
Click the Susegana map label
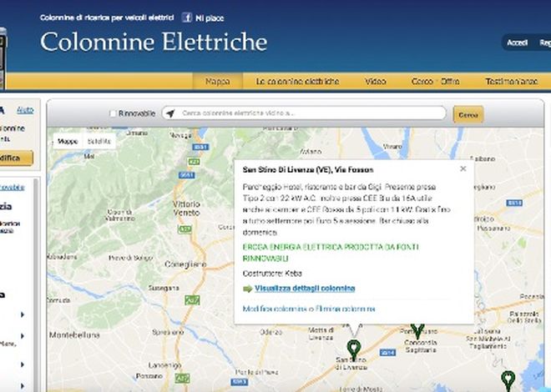tap(164, 288)
